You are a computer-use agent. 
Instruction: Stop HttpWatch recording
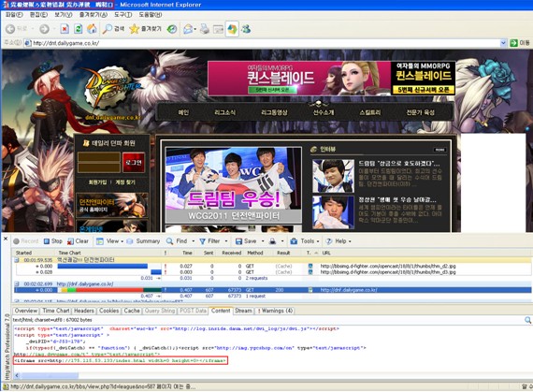coord(53,241)
